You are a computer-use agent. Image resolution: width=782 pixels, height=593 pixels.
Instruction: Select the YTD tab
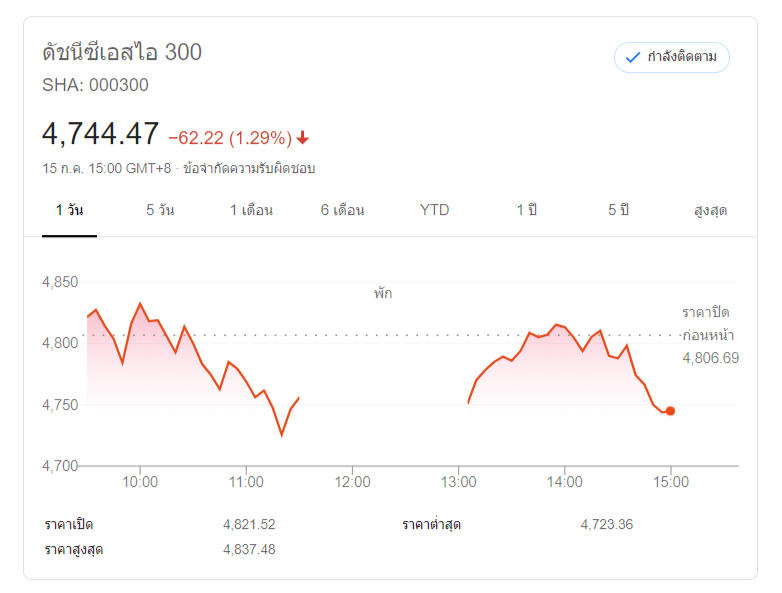click(x=434, y=210)
